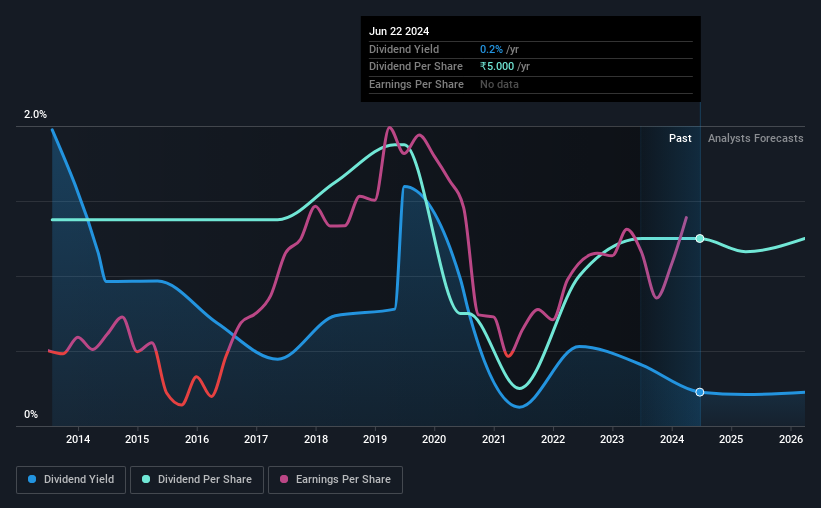The width and height of the screenshot is (821, 508).
Task: Click the 2025 x-axis label
Action: tap(731, 439)
